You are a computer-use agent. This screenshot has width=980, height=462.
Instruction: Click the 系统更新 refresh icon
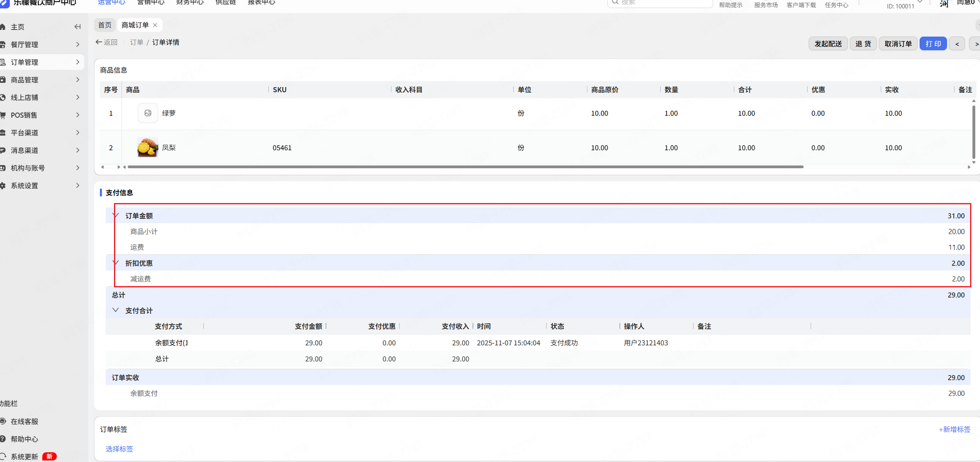[x=3, y=456]
